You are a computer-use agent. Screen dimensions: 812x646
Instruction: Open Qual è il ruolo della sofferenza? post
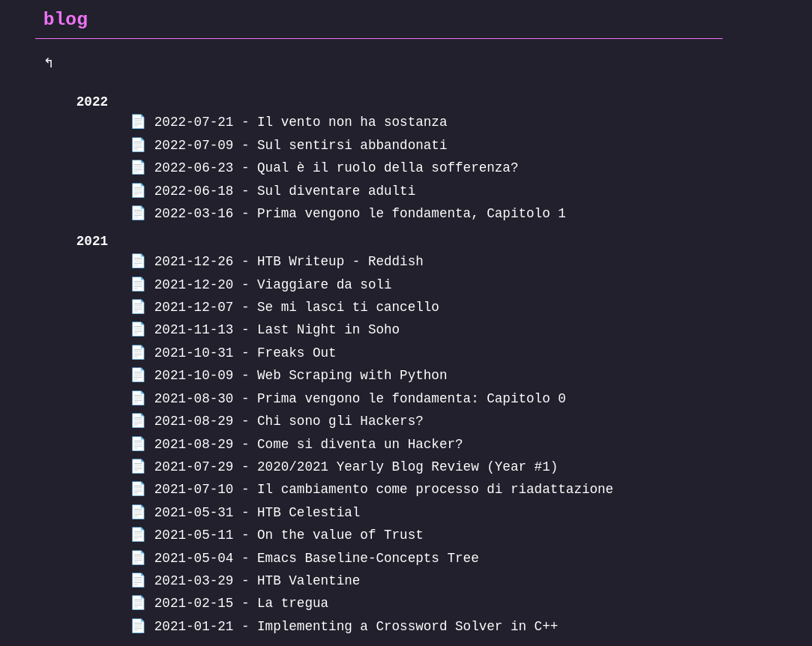[x=336, y=168]
